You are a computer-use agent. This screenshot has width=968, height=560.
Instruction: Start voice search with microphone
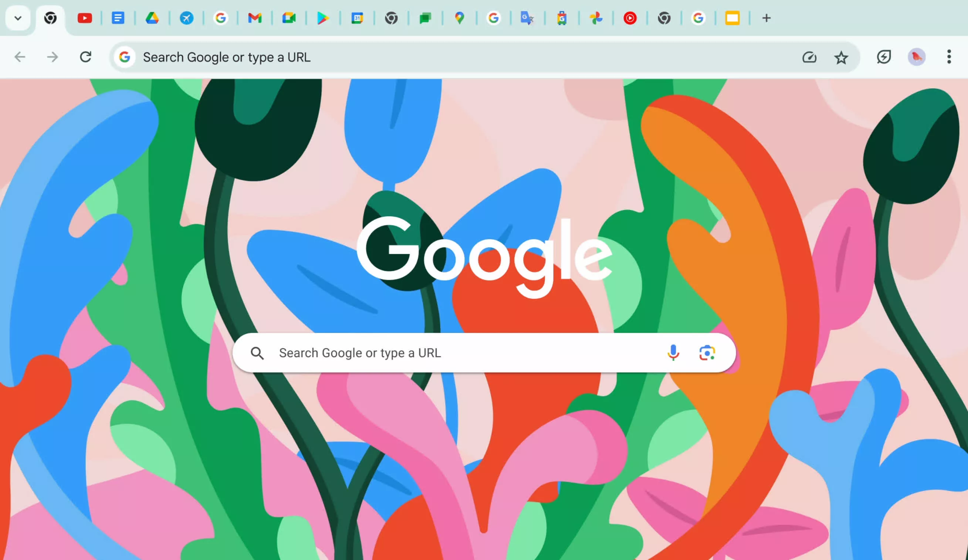pos(673,353)
